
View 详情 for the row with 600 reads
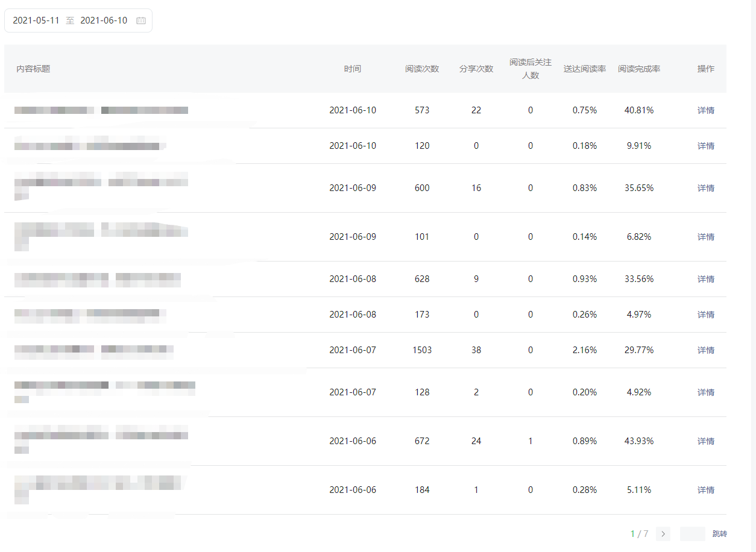click(705, 188)
